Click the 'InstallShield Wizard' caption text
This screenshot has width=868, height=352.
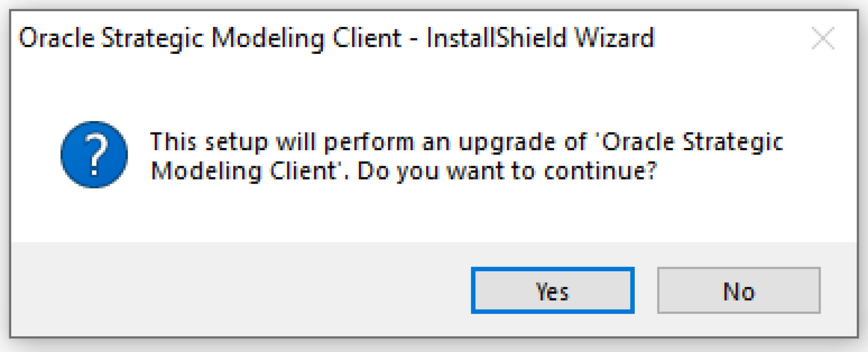point(540,38)
